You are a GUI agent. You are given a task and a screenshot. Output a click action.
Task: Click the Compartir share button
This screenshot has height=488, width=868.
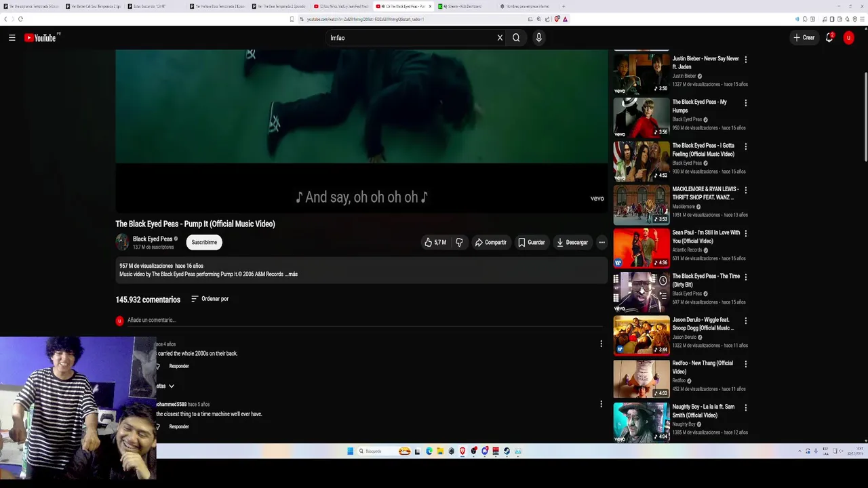490,242
